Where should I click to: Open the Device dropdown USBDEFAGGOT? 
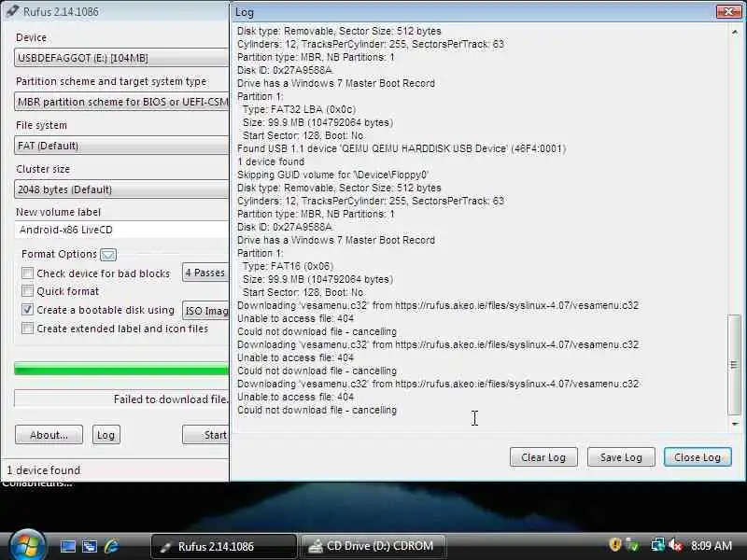pyautogui.click(x=121, y=58)
